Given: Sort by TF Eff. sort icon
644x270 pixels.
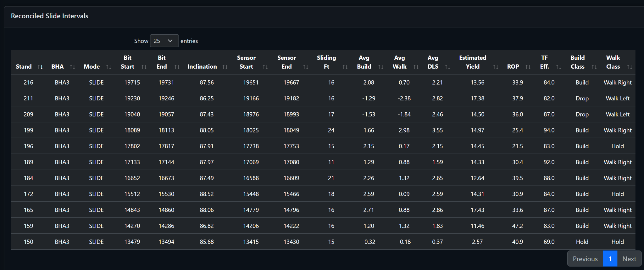Looking at the screenshot, I should (x=559, y=67).
